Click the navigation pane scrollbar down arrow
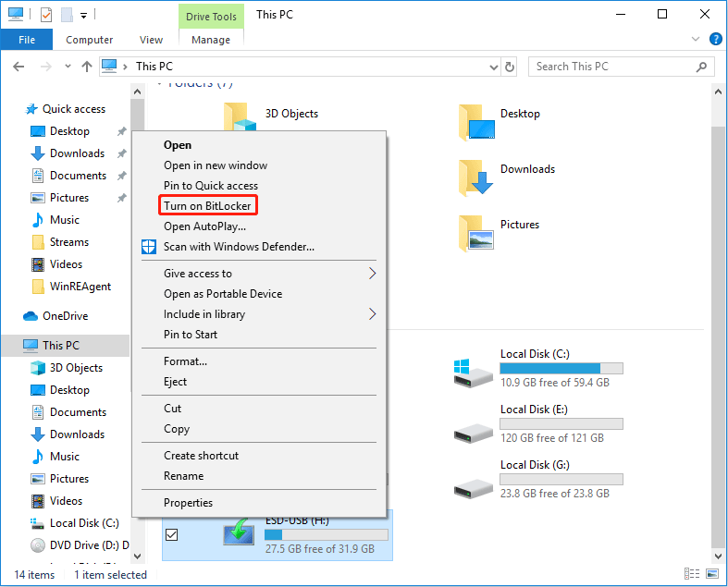The height and width of the screenshot is (587, 728). [x=138, y=556]
